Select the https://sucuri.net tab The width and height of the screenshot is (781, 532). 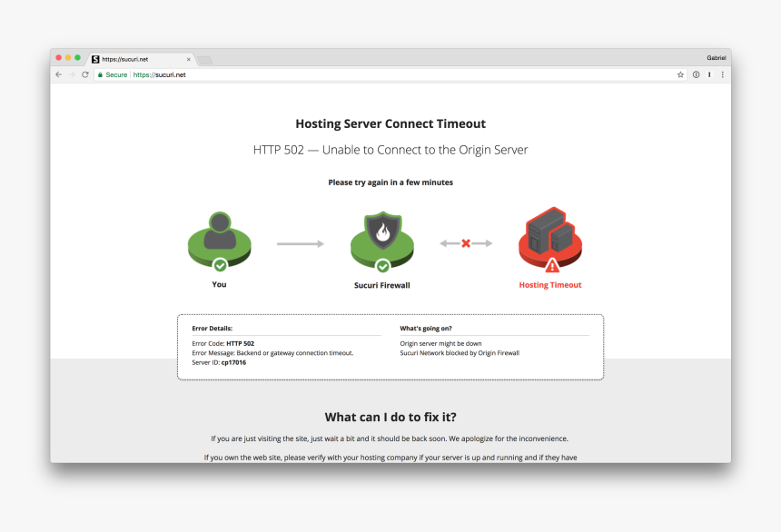tap(141, 59)
